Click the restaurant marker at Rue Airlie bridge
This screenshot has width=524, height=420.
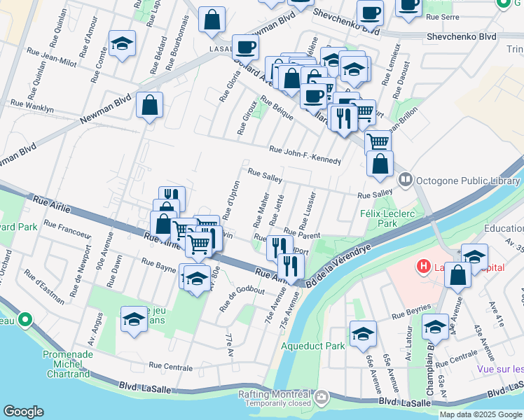[291, 269]
